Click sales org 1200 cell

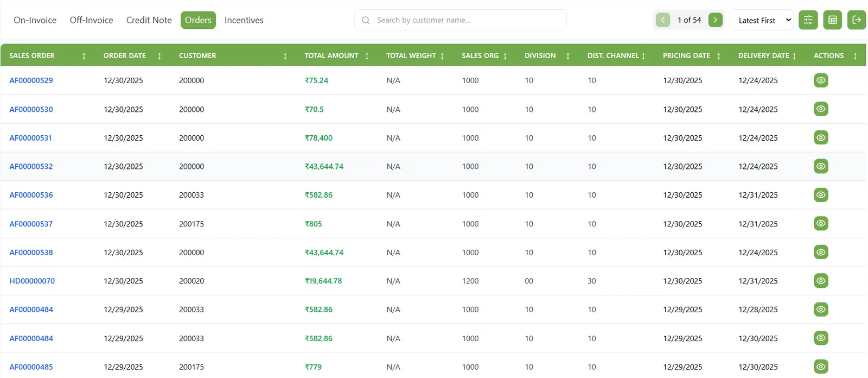470,281
